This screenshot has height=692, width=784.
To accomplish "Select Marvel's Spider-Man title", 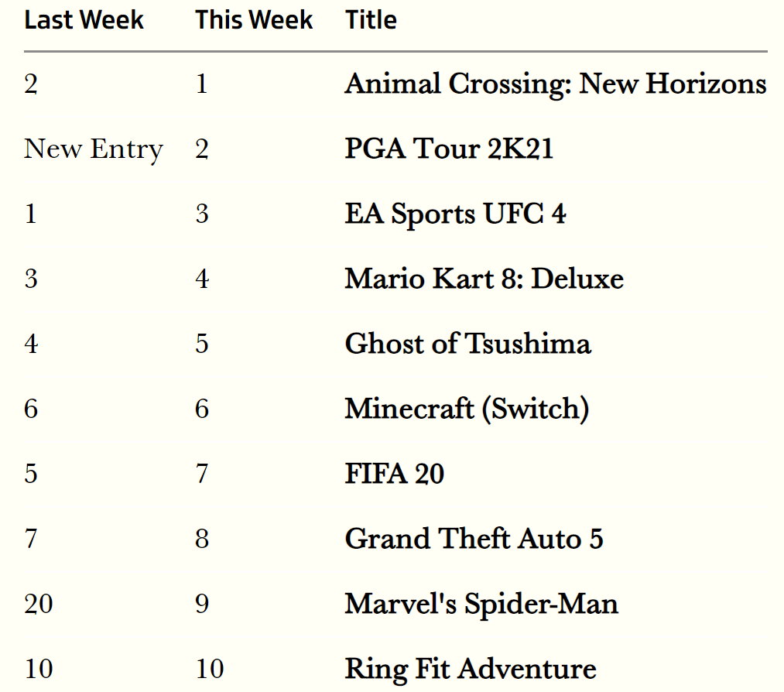I will point(481,604).
